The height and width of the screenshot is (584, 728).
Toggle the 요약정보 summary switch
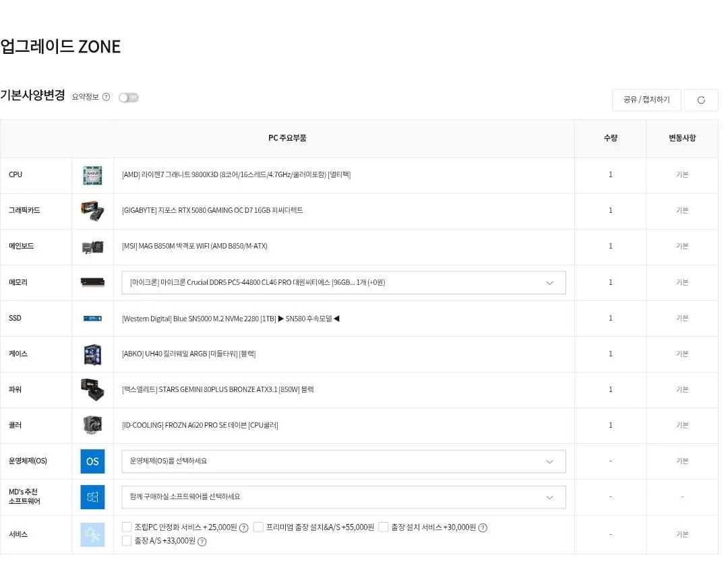[x=128, y=98]
